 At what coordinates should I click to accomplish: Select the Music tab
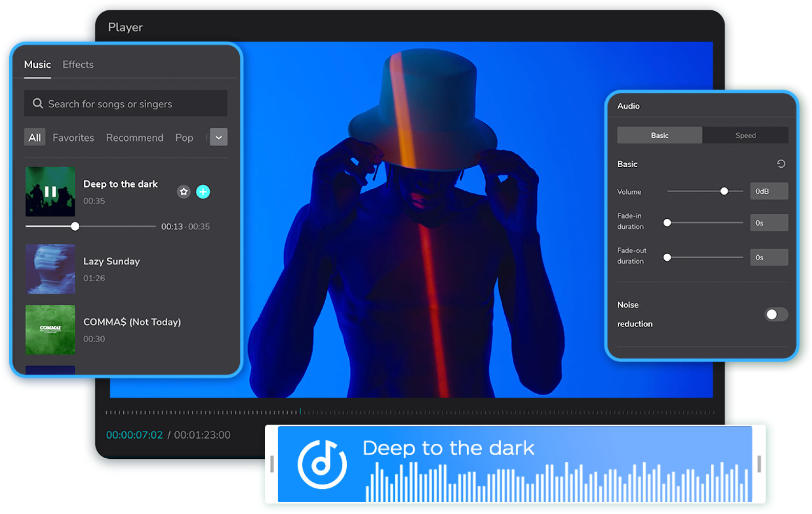[37, 64]
